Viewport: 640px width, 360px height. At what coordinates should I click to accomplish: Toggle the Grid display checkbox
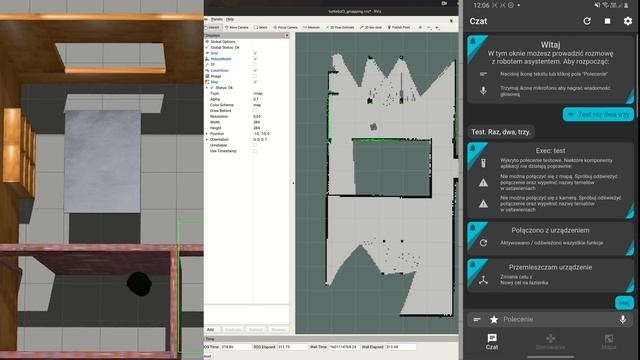click(255, 53)
